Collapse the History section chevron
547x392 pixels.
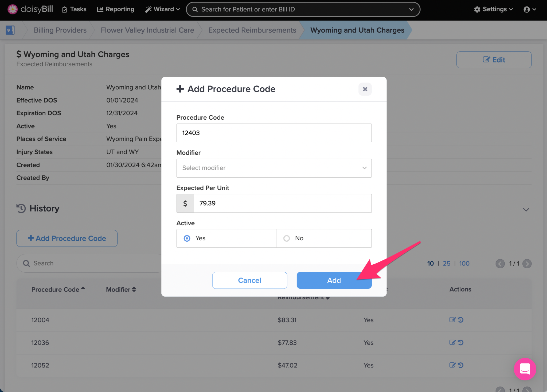[x=526, y=210]
